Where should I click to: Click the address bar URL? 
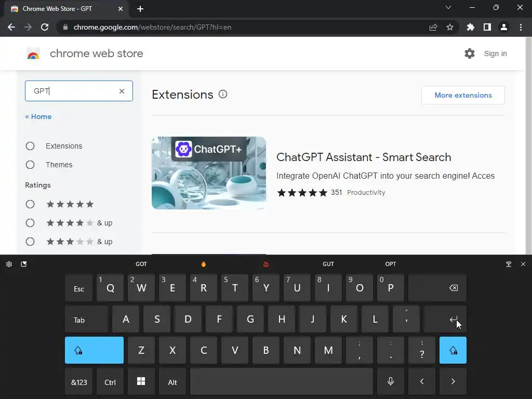point(152,27)
